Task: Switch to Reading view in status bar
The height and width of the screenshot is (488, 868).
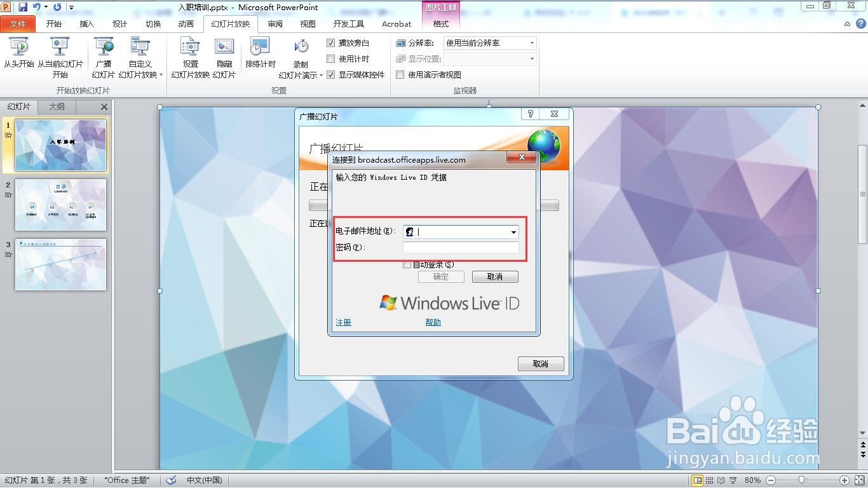Action: (x=721, y=480)
